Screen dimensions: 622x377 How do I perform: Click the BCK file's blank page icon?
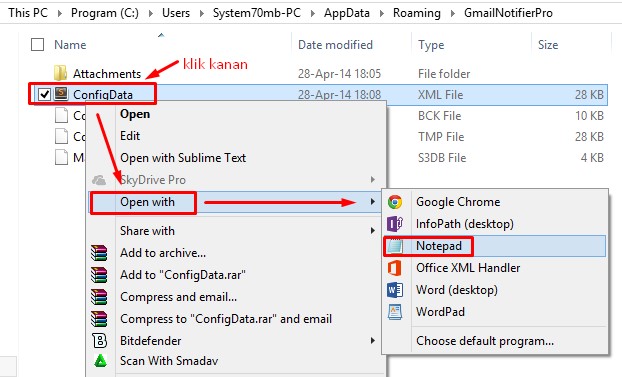point(61,115)
